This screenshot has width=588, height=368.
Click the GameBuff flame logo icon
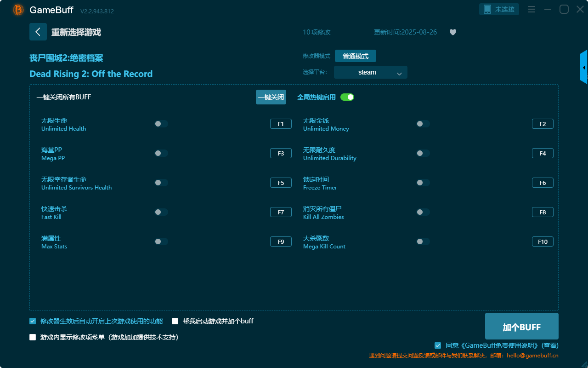[18, 10]
